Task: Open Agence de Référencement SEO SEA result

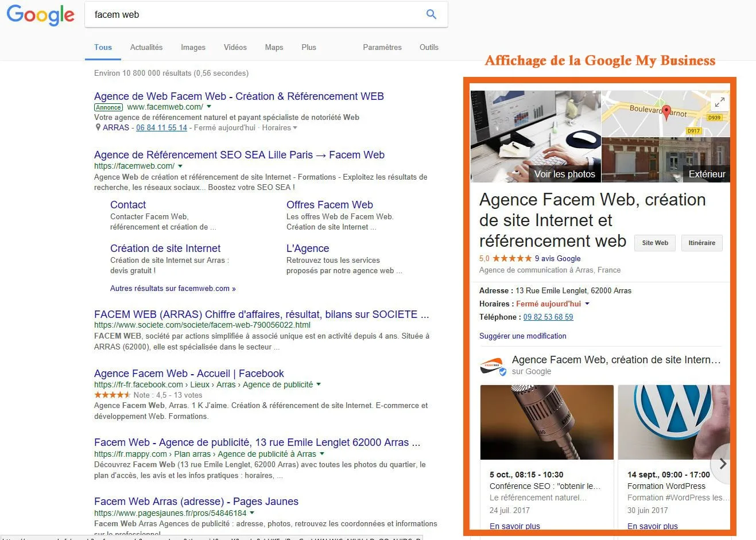Action: coord(239,154)
